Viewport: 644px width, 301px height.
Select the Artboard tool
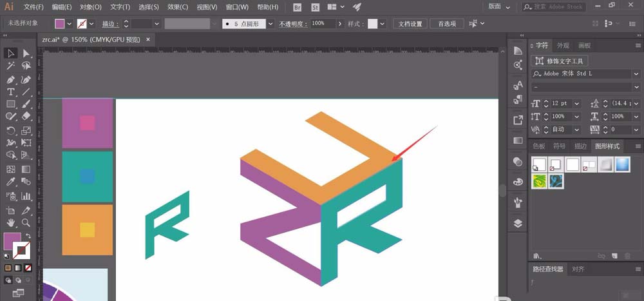11,211
